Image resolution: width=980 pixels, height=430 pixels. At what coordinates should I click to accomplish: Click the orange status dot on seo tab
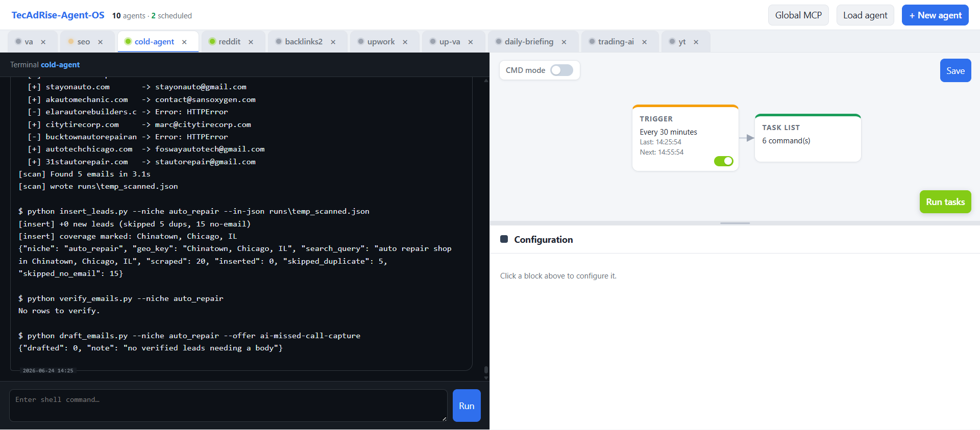pyautogui.click(x=71, y=41)
